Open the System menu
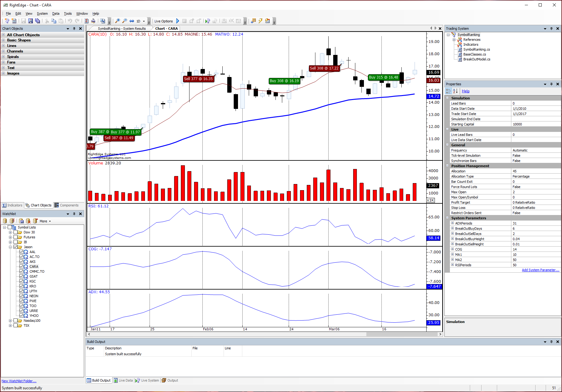Screen dimensions: 562x392 click(42, 13)
